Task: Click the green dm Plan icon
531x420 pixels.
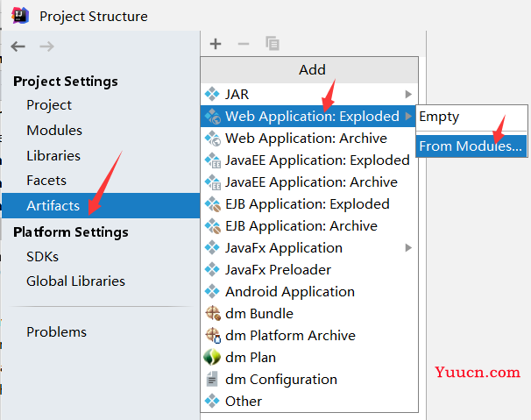Action: click(212, 357)
